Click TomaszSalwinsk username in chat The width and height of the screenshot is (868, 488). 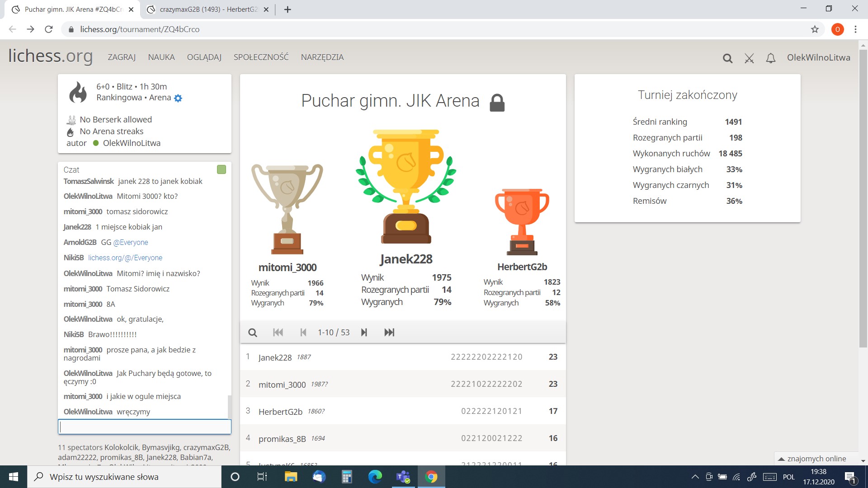[89, 181]
